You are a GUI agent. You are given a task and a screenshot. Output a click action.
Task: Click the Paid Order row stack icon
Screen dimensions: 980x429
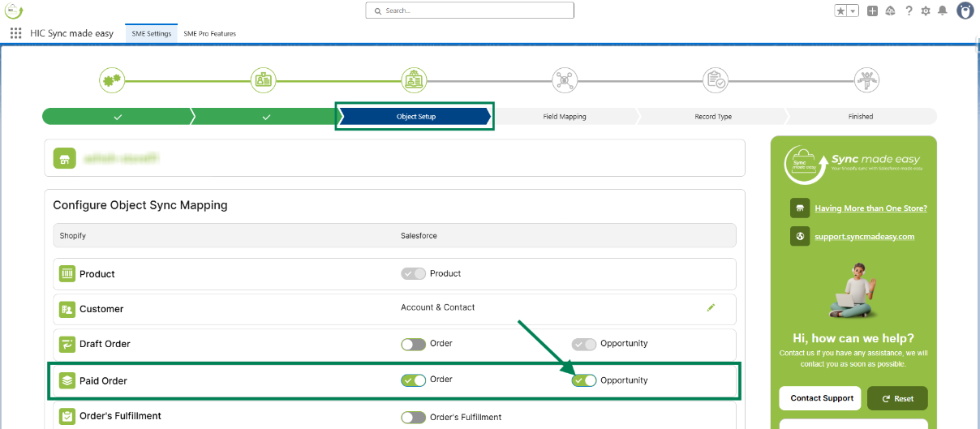coord(67,380)
